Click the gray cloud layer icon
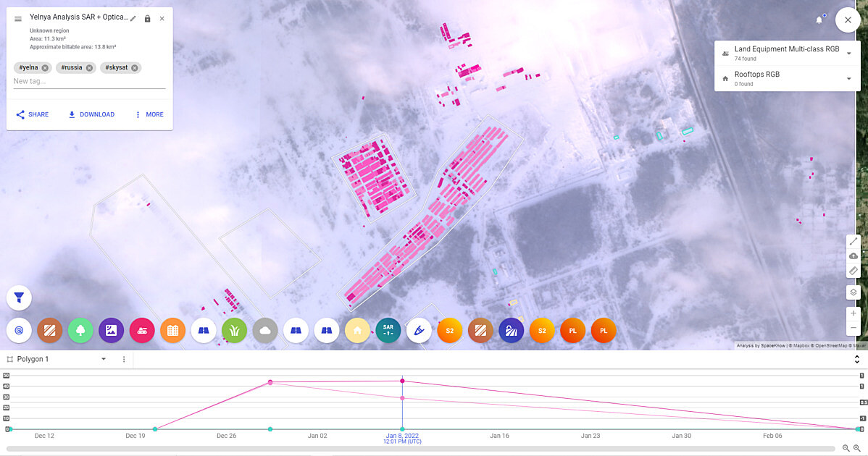This screenshot has height=456, width=868. pos(265,330)
